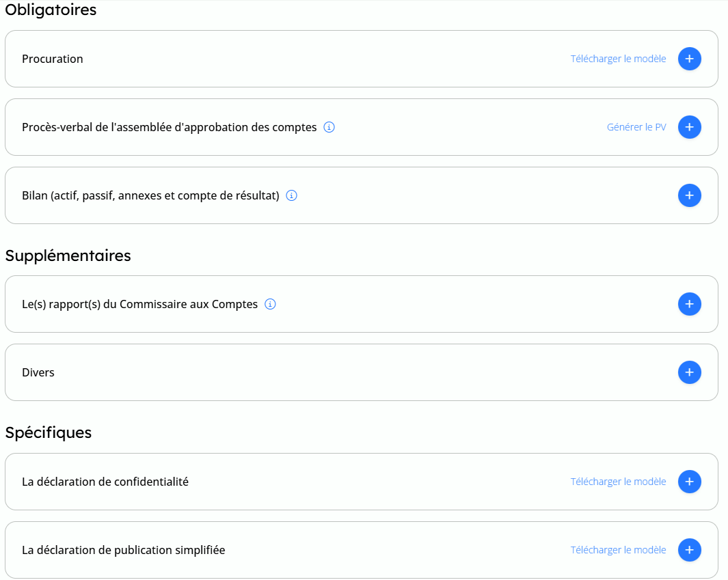Show info for Procès-verbal de l'assemblée
Screen dimensions: 728x580
click(x=329, y=127)
